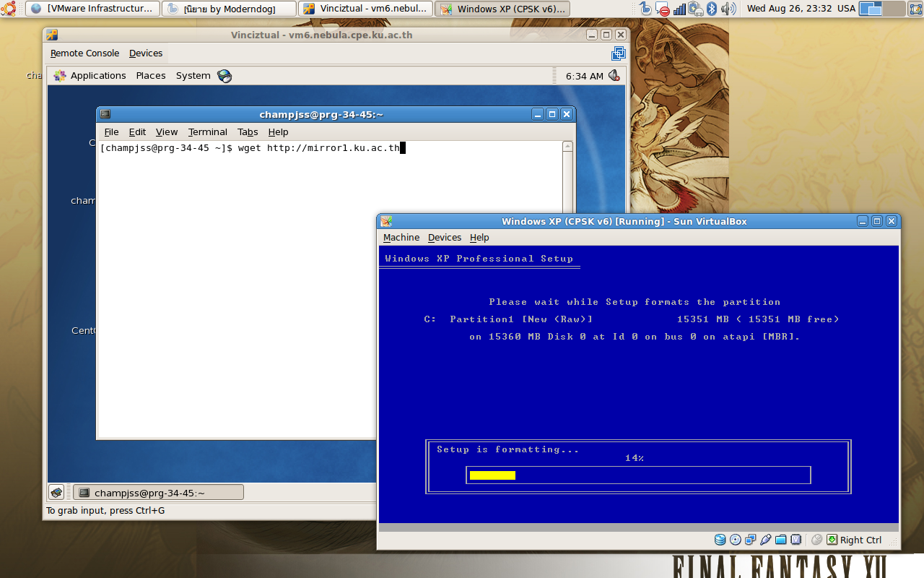
Task: Click the terminal window title bar icon
Action: (x=105, y=114)
